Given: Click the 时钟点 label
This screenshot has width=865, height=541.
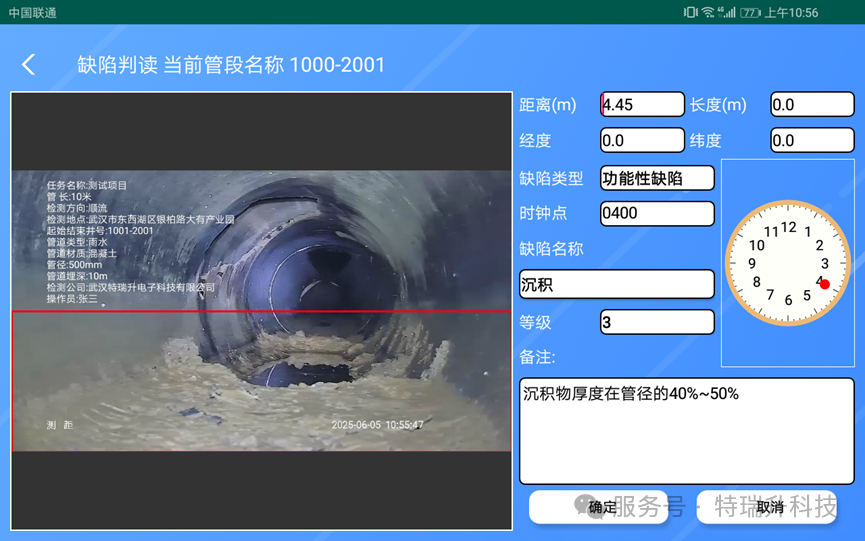Looking at the screenshot, I should [543, 213].
